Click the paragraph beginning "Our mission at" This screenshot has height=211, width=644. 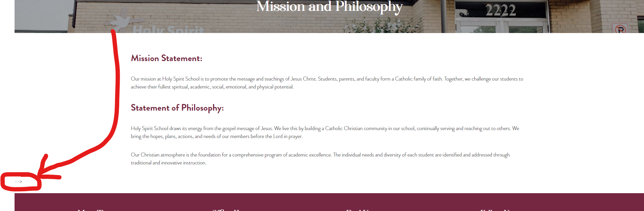pyautogui.click(x=327, y=83)
